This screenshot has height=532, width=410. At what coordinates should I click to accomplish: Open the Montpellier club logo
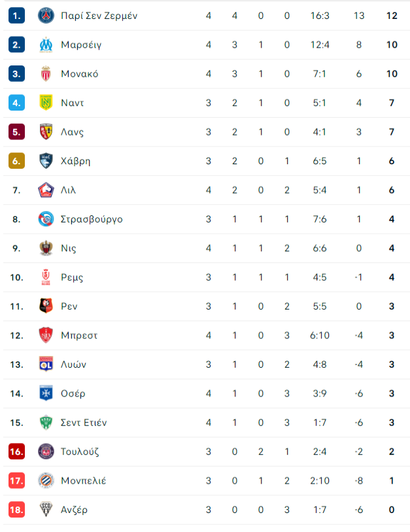(46, 481)
